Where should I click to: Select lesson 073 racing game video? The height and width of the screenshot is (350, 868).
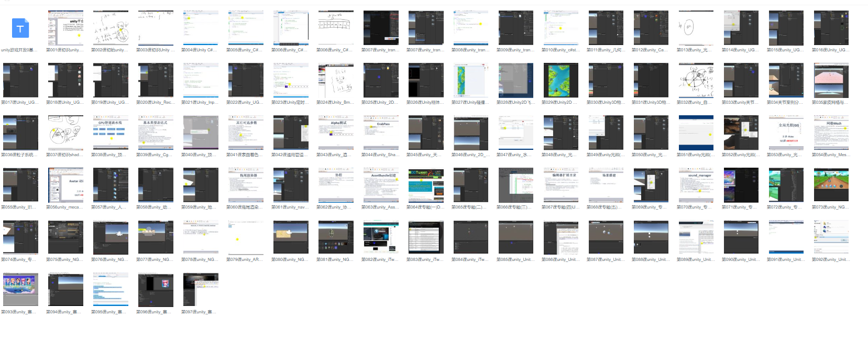(831, 185)
